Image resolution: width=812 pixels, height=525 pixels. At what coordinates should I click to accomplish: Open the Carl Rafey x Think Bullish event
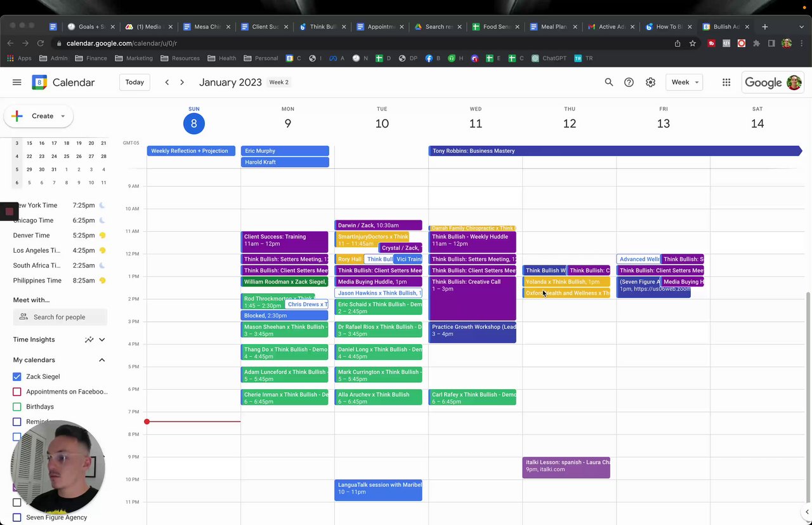[473, 397]
